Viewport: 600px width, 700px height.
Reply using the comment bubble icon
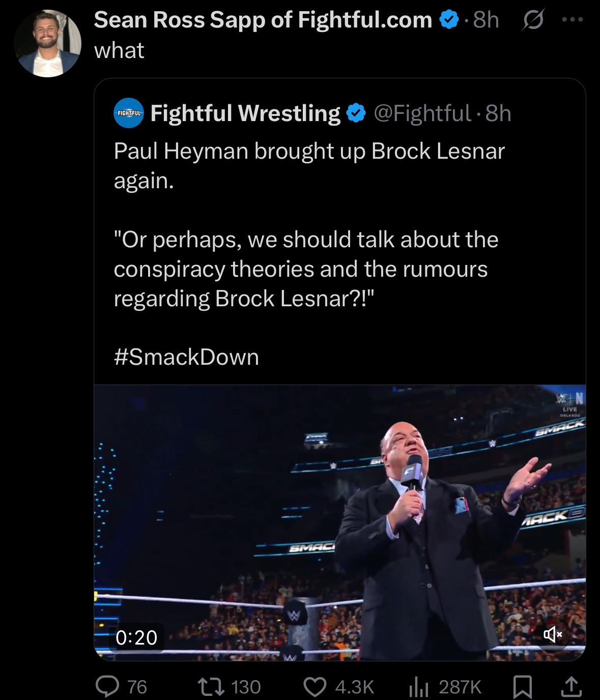(107, 687)
